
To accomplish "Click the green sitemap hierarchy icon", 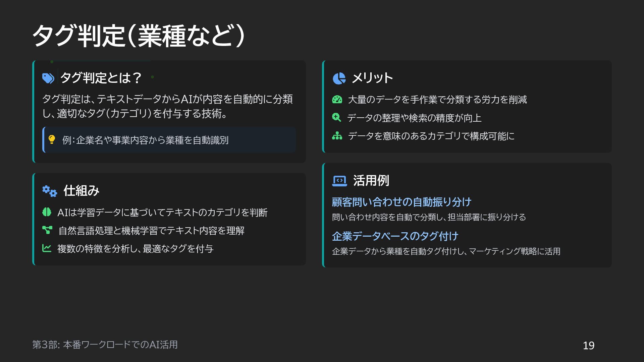I will pos(337,136).
